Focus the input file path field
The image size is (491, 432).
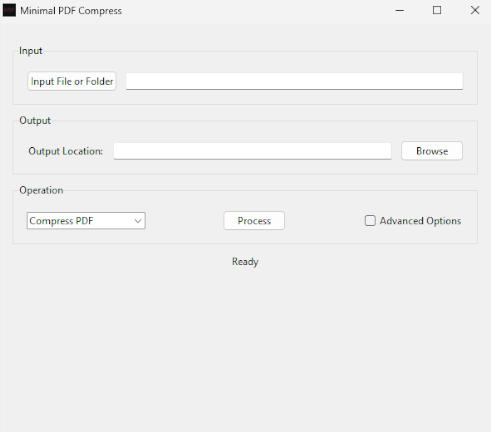294,81
